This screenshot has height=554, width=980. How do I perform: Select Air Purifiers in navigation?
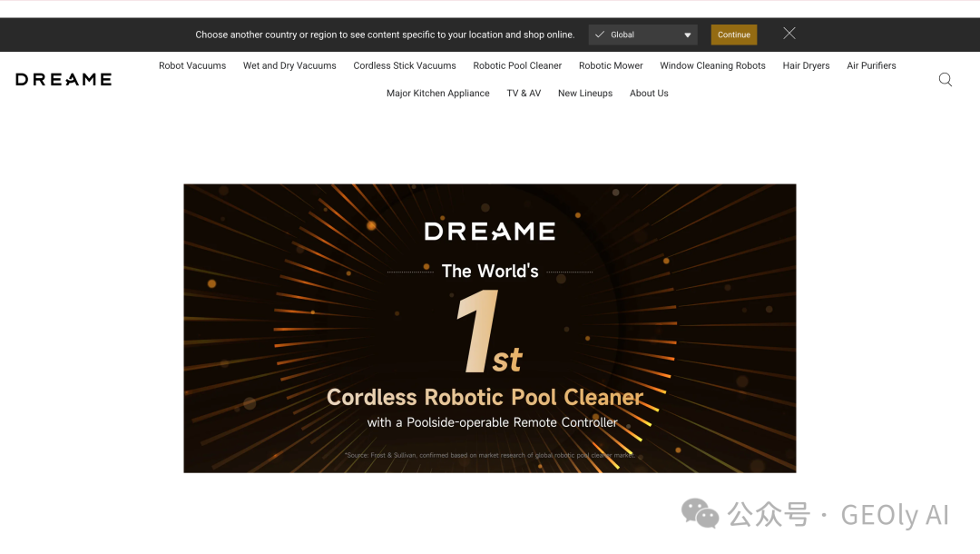[x=871, y=65]
